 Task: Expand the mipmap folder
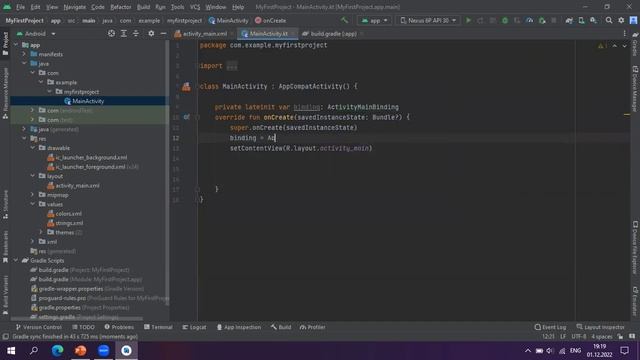[33, 195]
